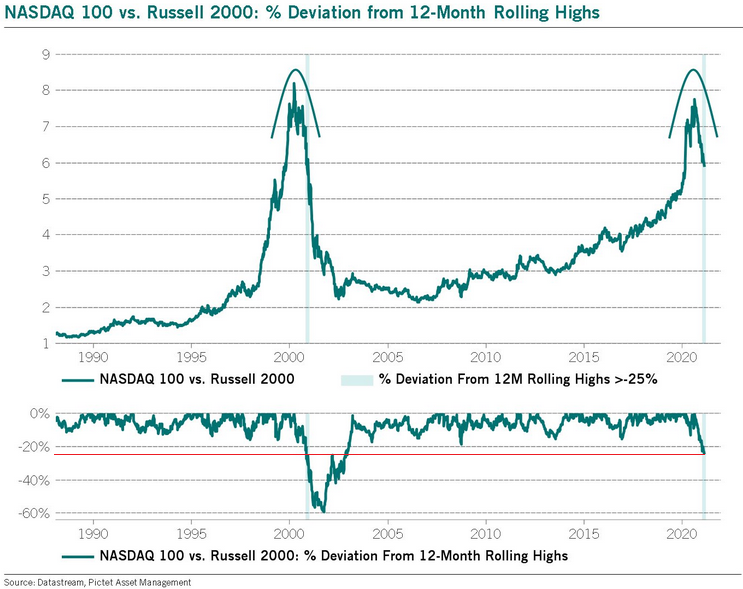Click the y-axis label 9 on top chart

46,54
